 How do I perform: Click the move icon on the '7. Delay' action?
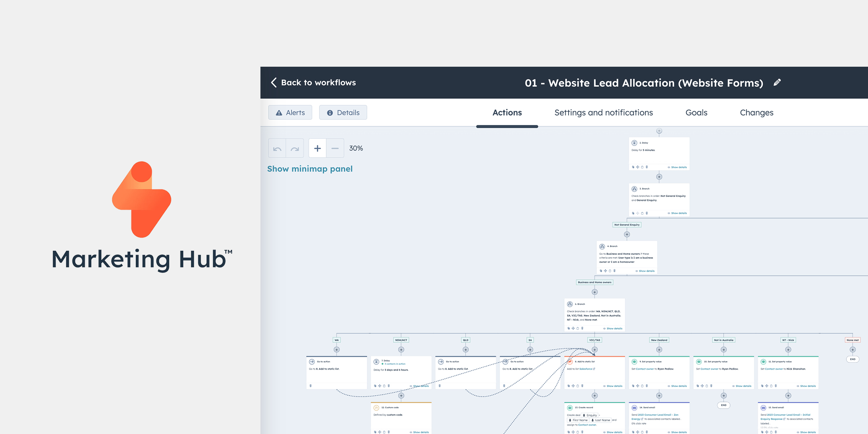pyautogui.click(x=379, y=386)
